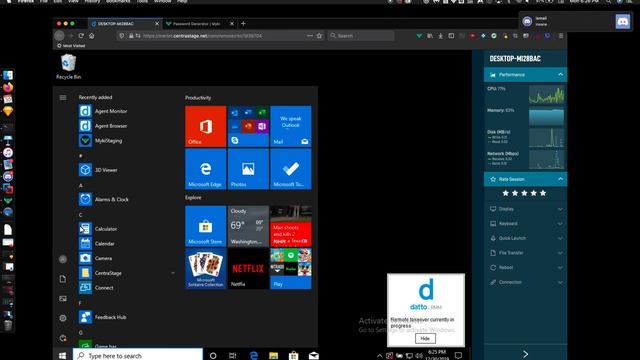Image resolution: width=640 pixels, height=360 pixels.
Task: Reload the current page
Action: [81, 36]
